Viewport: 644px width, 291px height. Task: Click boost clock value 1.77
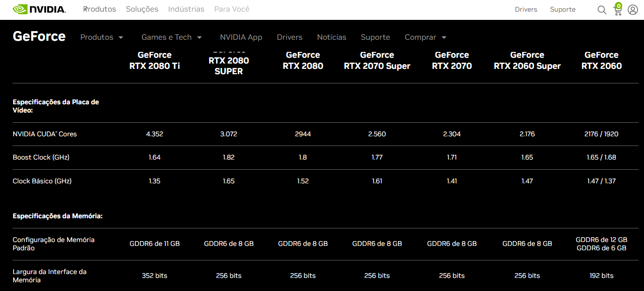tap(377, 157)
